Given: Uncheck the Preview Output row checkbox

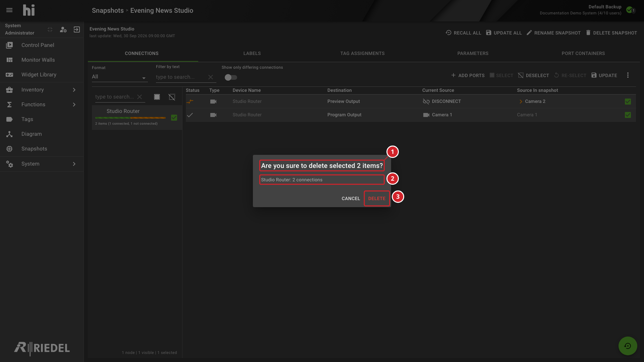Looking at the screenshot, I should (x=628, y=101).
